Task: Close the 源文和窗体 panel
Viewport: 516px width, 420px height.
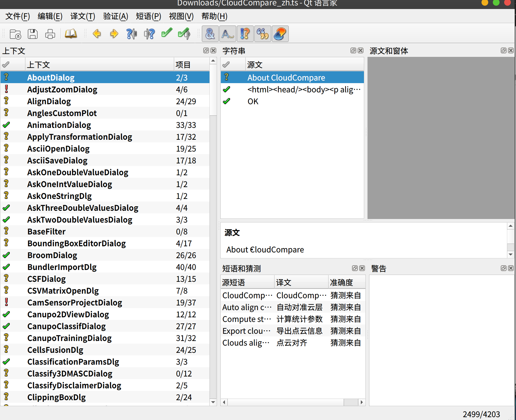Action: coord(511,50)
